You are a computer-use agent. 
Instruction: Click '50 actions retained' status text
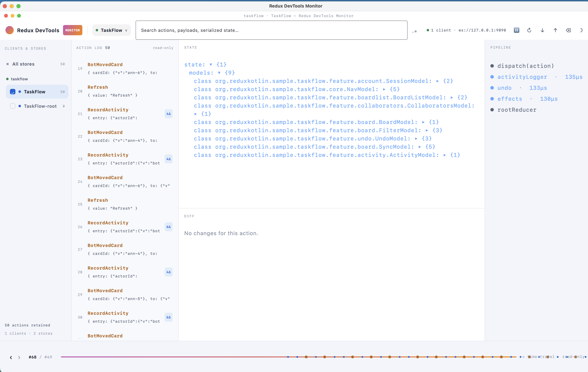click(x=27, y=325)
